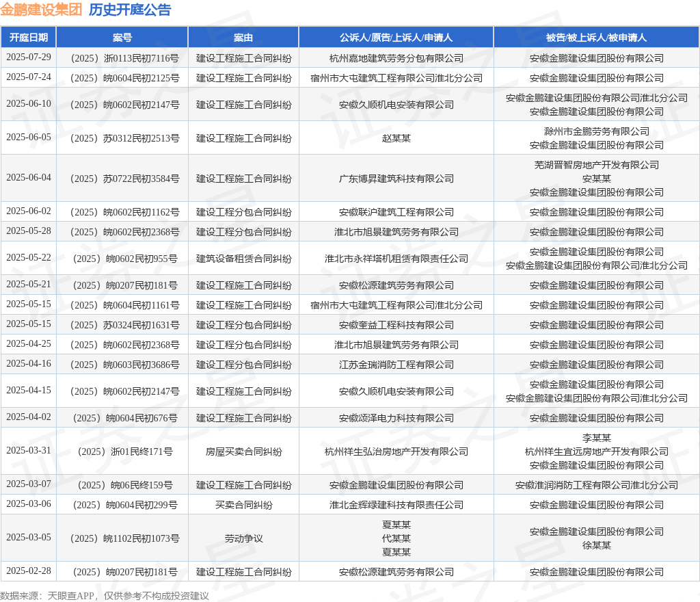Click plaintiff 安徽联沪建筑工程有限公司

click(x=396, y=212)
